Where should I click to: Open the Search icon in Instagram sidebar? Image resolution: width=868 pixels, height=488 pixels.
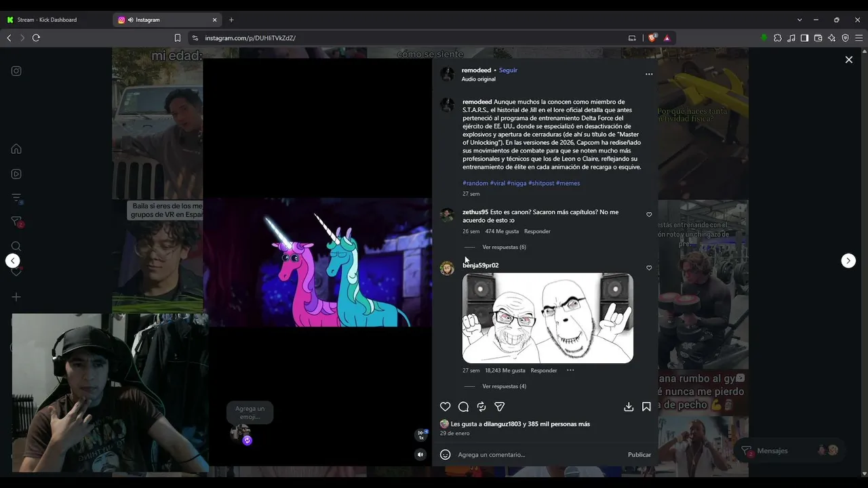(x=16, y=246)
